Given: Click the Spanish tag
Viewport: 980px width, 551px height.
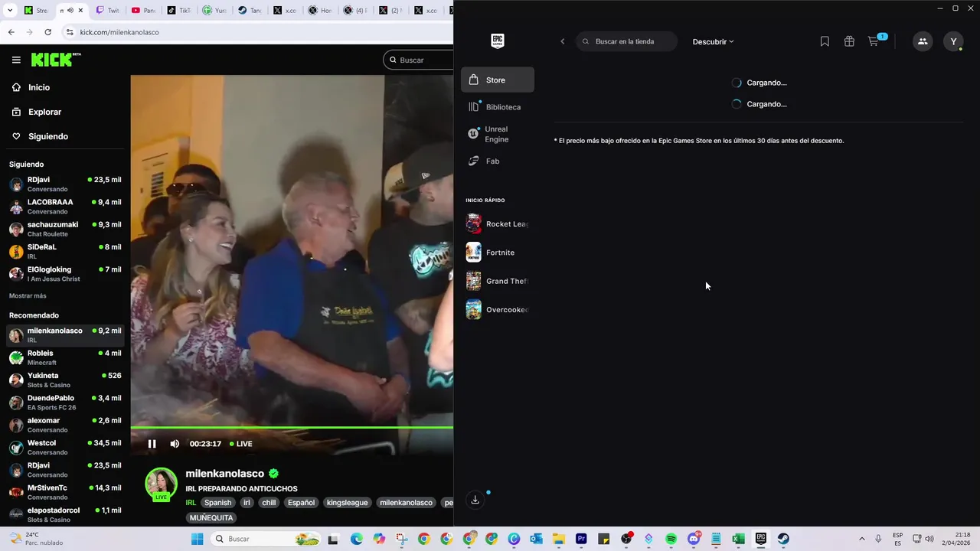Looking at the screenshot, I should click(x=217, y=503).
